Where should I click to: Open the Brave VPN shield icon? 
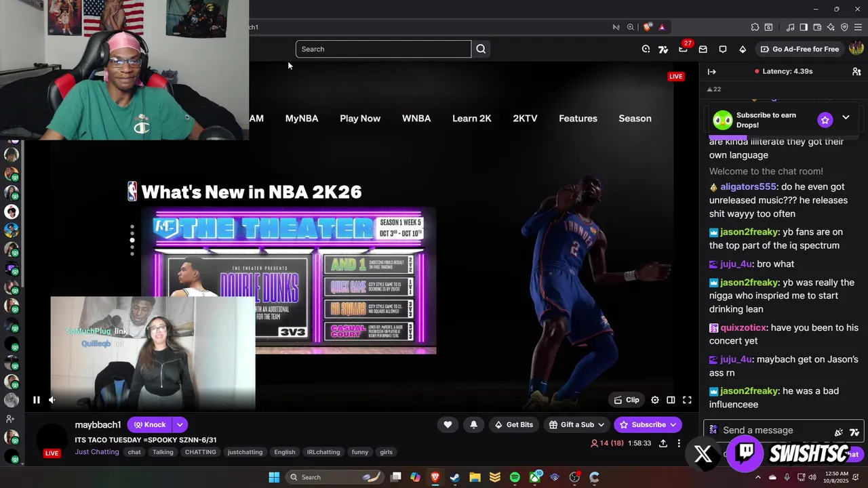click(844, 27)
